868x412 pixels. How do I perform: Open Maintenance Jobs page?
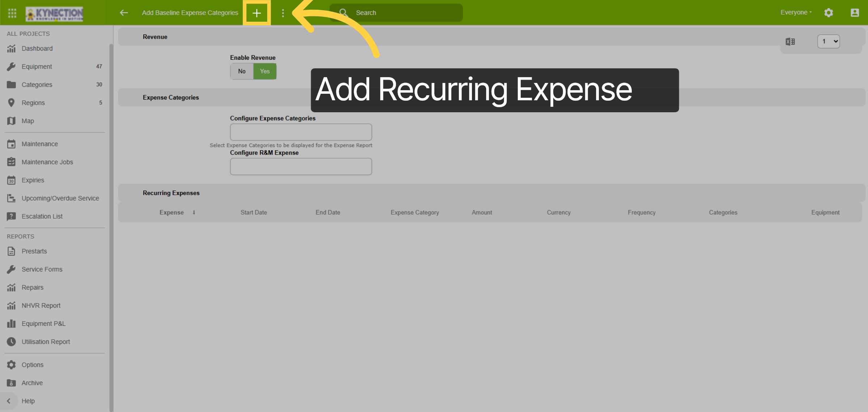coord(47,162)
